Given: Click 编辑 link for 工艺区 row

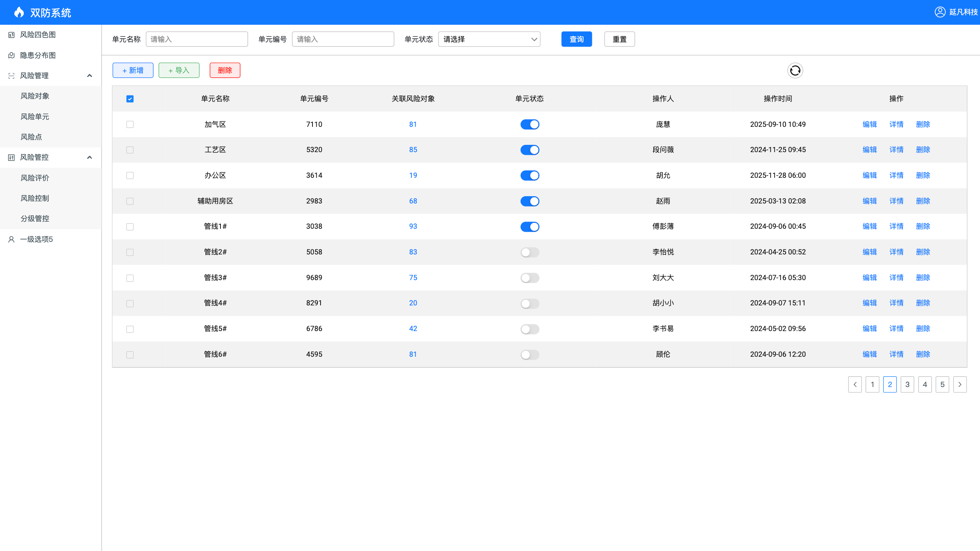Looking at the screenshot, I should point(869,150).
